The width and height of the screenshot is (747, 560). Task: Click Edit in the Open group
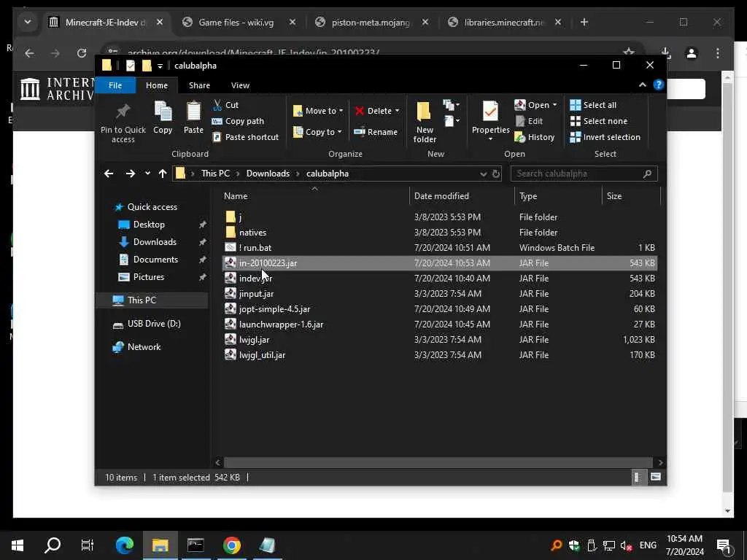point(529,121)
